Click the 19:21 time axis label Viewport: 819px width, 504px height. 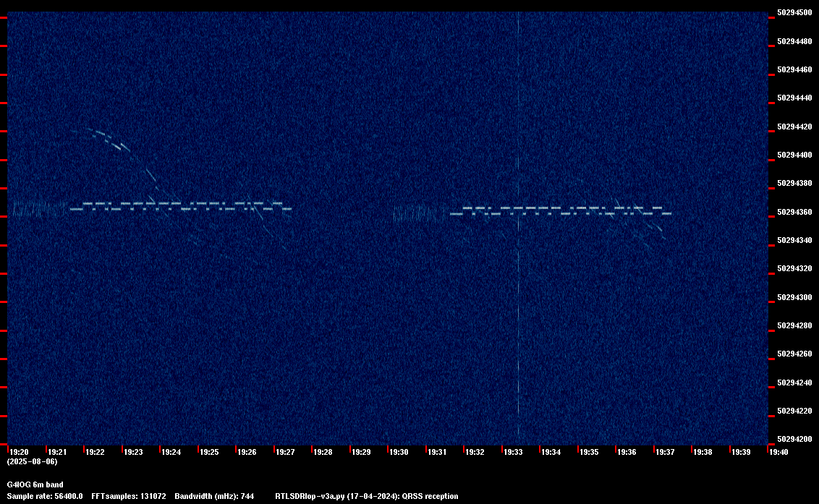pos(57,452)
